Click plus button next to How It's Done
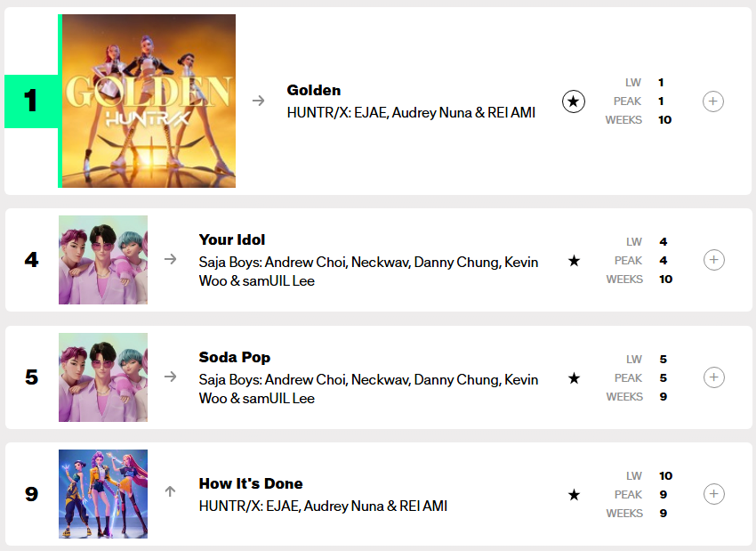Screen dimensions: 756x551 click(712, 494)
